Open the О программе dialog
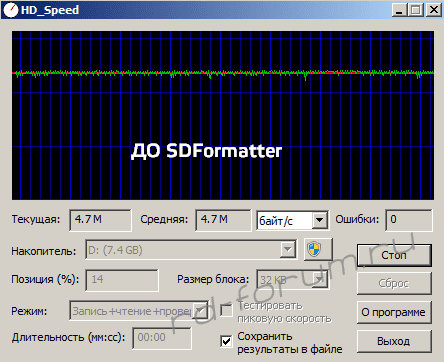444x362 pixels. pyautogui.click(x=394, y=312)
